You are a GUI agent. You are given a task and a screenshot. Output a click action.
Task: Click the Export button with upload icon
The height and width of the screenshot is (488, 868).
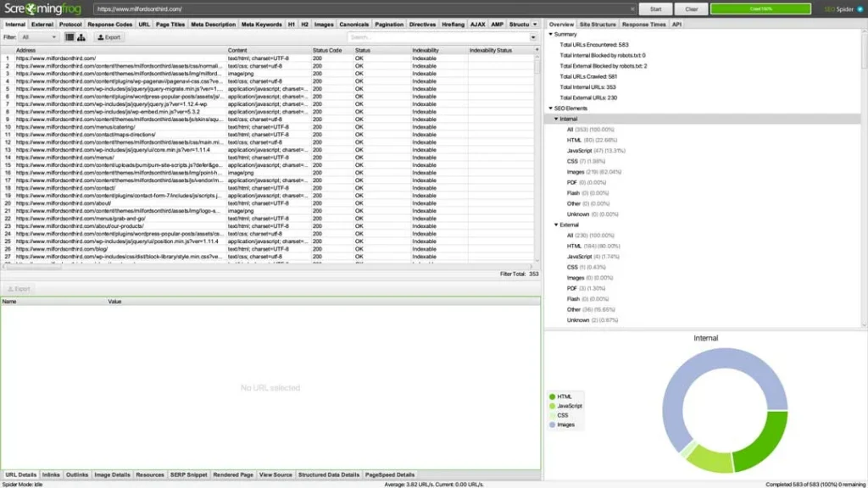point(109,37)
